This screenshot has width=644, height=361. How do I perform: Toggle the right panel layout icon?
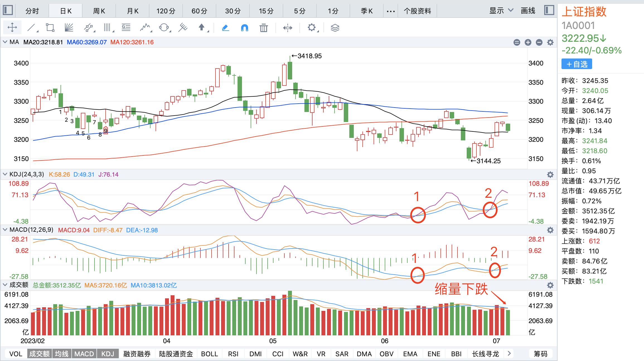(549, 11)
